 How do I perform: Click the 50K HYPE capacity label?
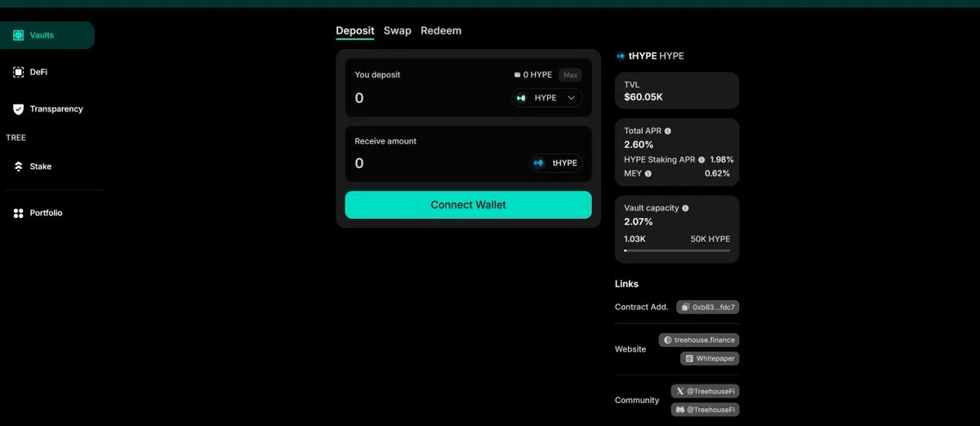[x=710, y=239]
